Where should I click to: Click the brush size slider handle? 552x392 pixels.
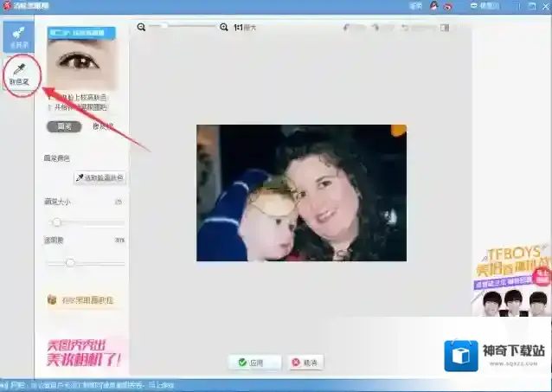coord(57,222)
